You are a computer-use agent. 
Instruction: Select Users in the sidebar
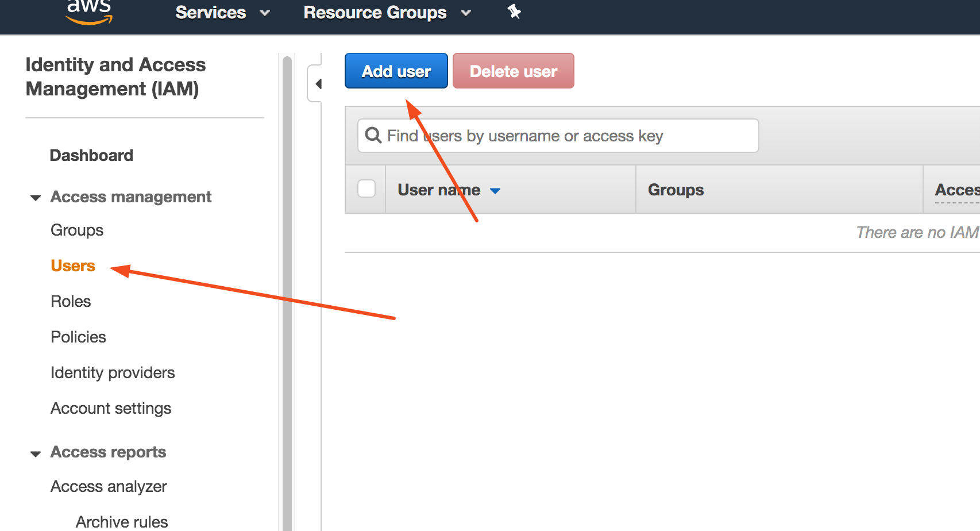point(73,265)
